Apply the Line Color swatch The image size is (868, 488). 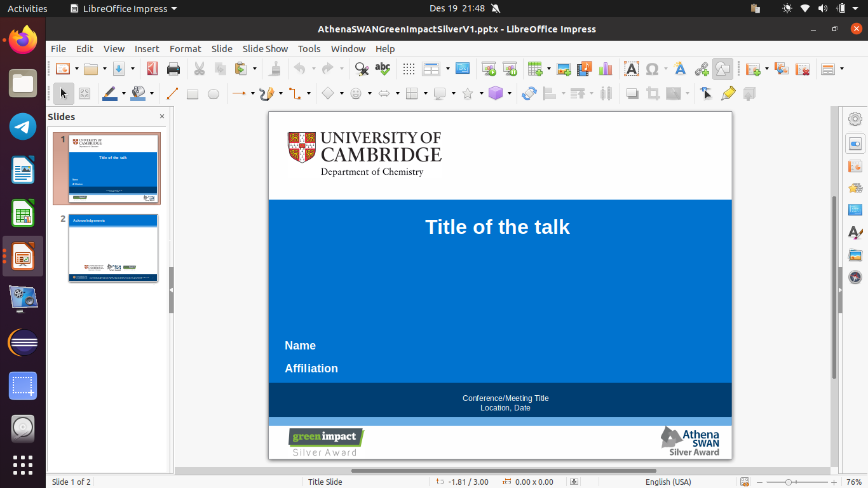coord(110,94)
